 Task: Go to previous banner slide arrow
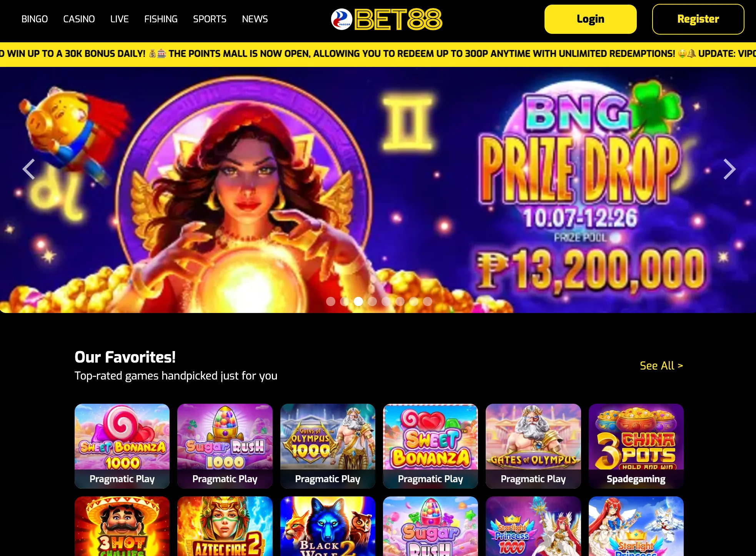29,169
